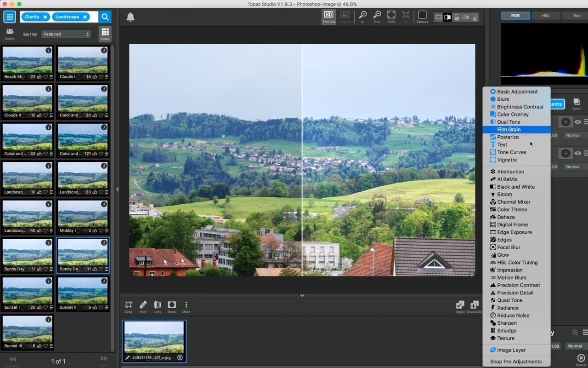Open the bottom Normal blend mode dropdown

(x=576, y=346)
